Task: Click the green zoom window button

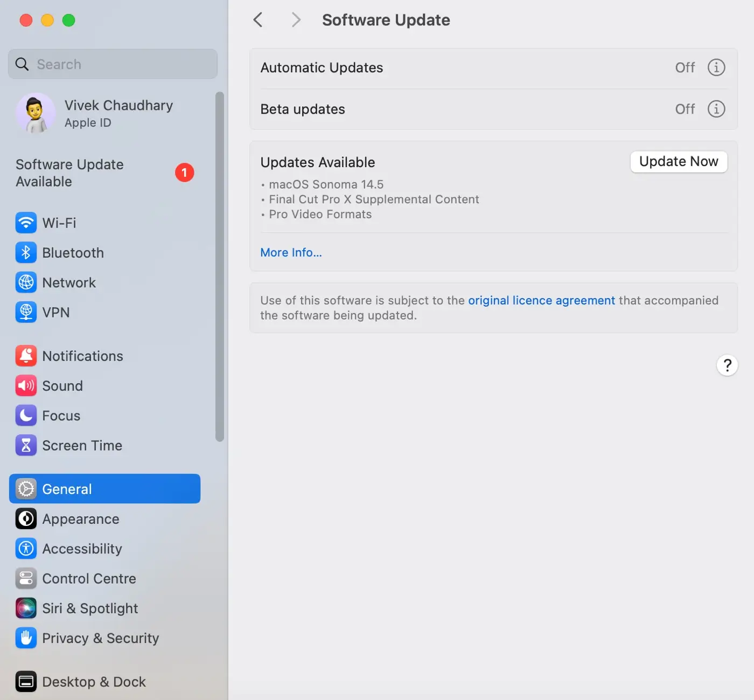Action: 68,20
